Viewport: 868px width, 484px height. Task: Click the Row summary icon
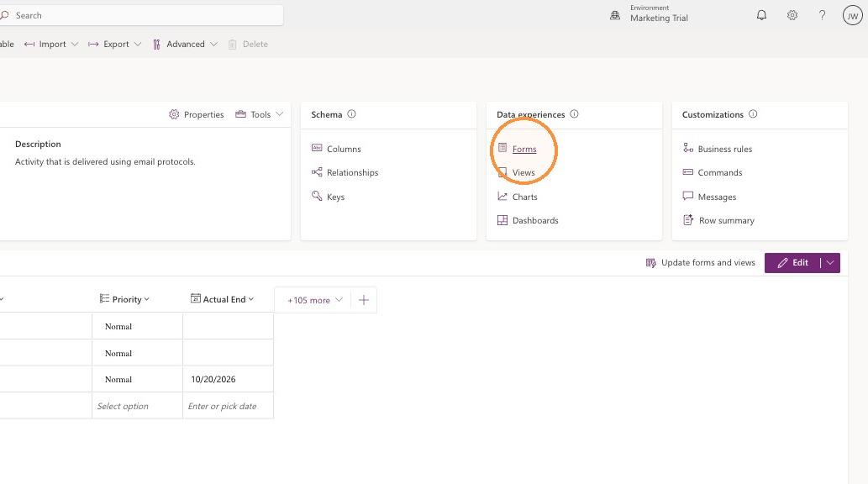688,220
